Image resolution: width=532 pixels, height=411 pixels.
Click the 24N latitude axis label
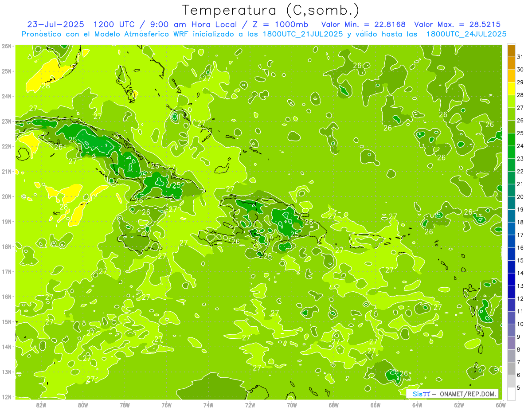(7, 96)
